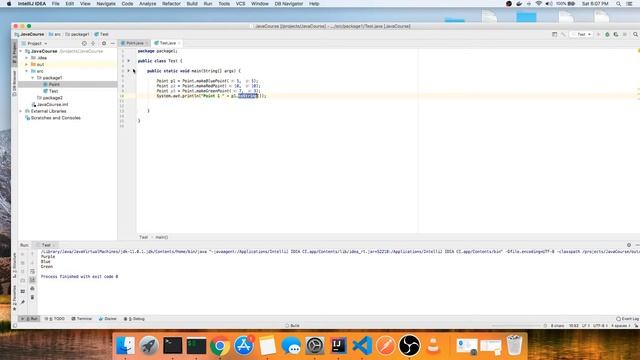
Task: Click src breadcrumb in navigation bar
Action: pos(55,34)
